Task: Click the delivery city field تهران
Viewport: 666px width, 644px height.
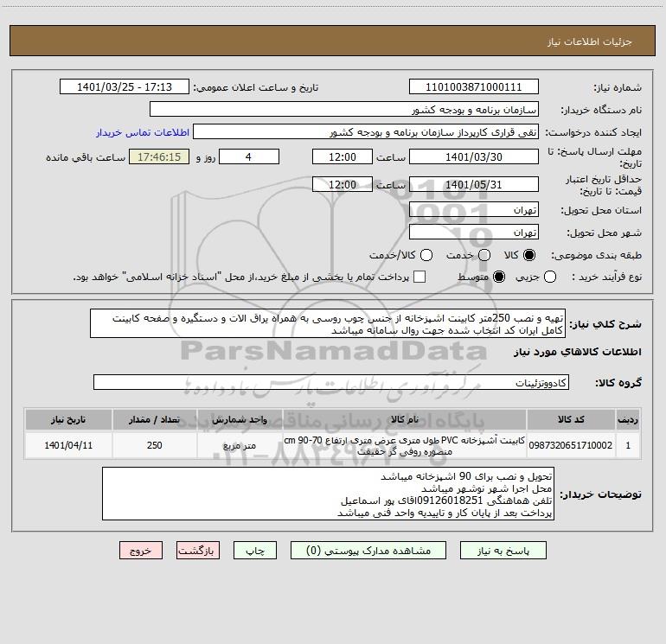Action: click(474, 233)
